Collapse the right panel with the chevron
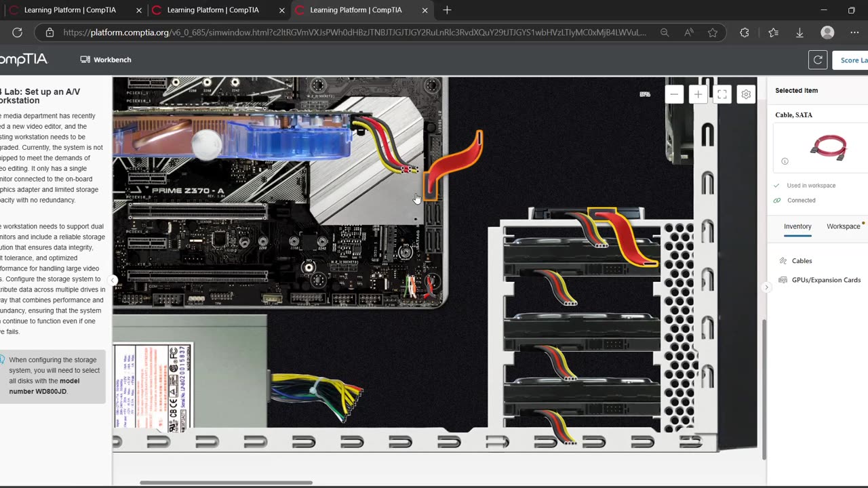Screen dimensions: 868x488 (766, 287)
